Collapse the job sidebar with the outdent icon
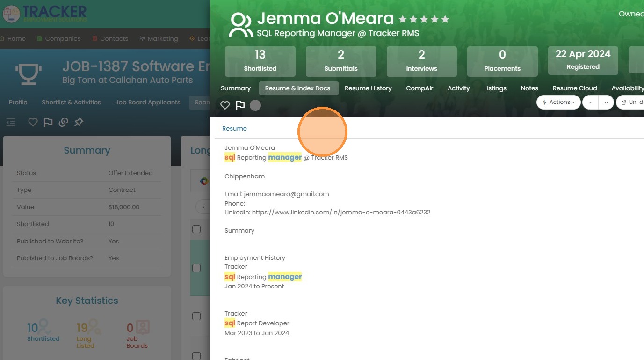This screenshot has width=644, height=360. click(x=11, y=122)
